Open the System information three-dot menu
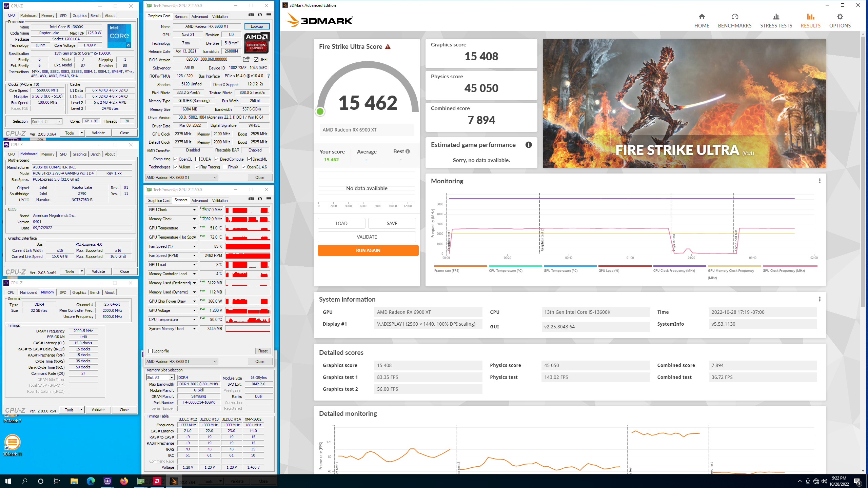 coord(820,299)
